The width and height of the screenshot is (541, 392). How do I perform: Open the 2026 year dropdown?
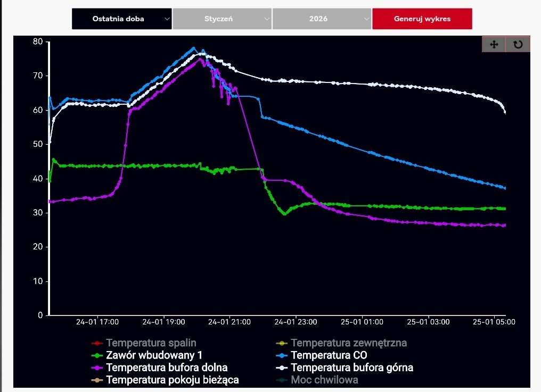pos(322,19)
